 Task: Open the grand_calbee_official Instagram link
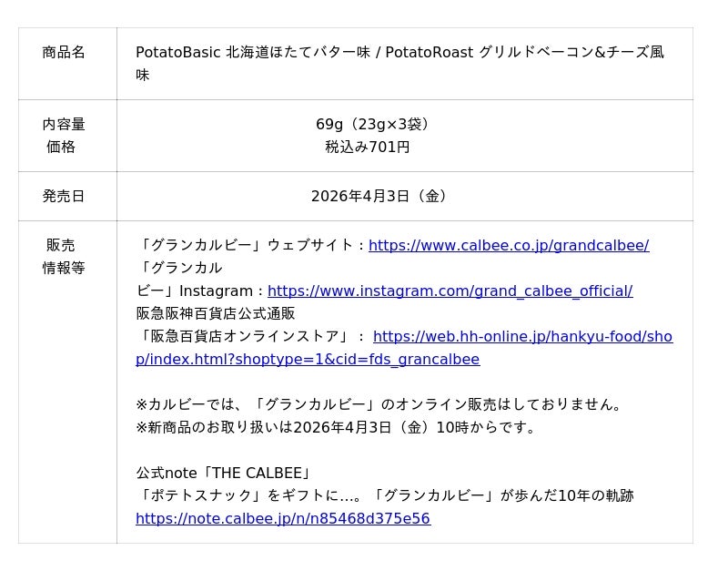(450, 291)
